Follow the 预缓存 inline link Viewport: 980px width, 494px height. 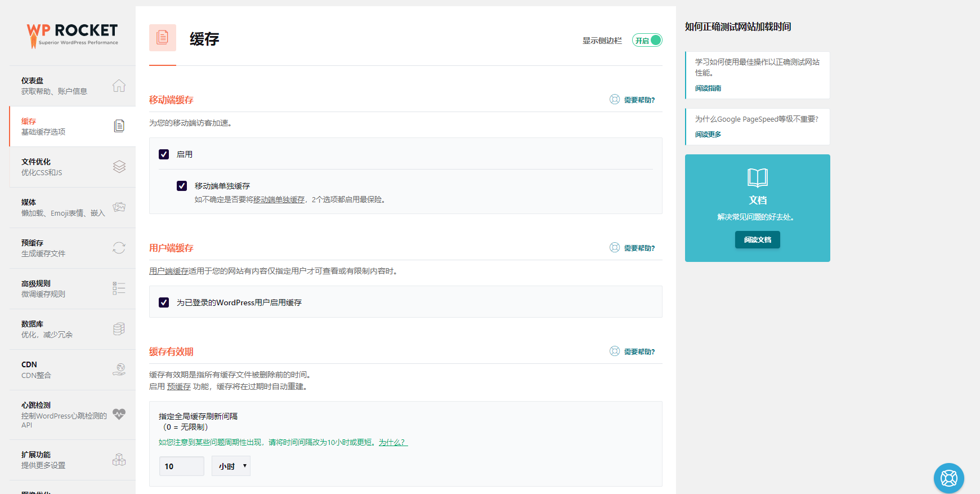179,386
